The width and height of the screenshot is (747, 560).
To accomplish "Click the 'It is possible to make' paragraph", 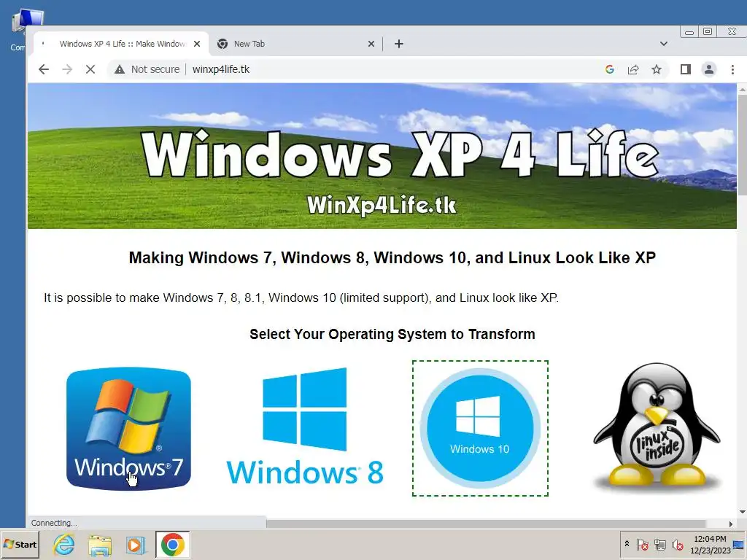I will coord(301,298).
